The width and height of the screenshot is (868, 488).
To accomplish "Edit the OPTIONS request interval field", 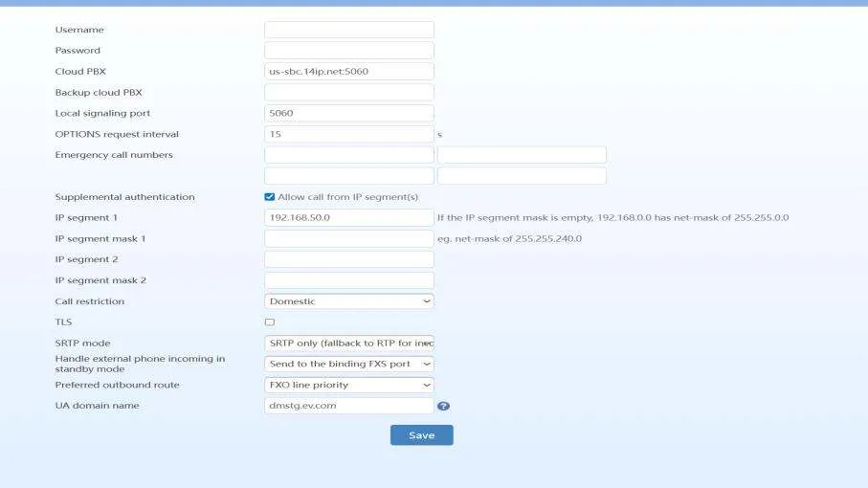I will 349,134.
